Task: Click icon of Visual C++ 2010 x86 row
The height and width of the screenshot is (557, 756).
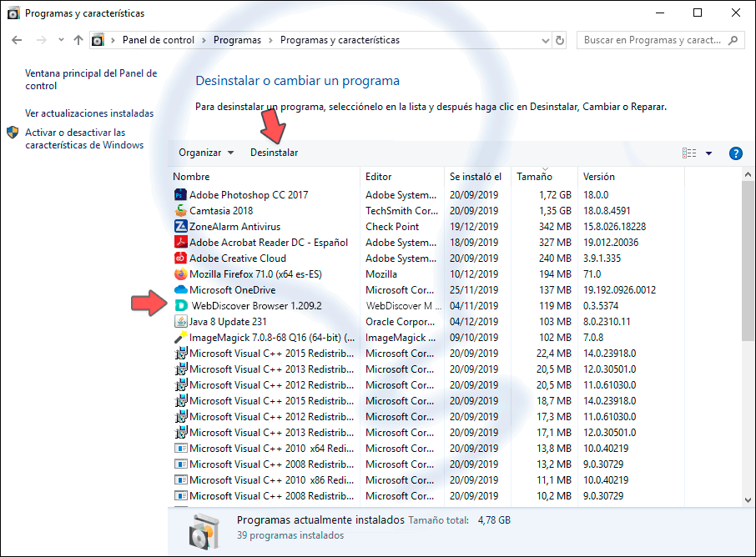Action: point(180,480)
